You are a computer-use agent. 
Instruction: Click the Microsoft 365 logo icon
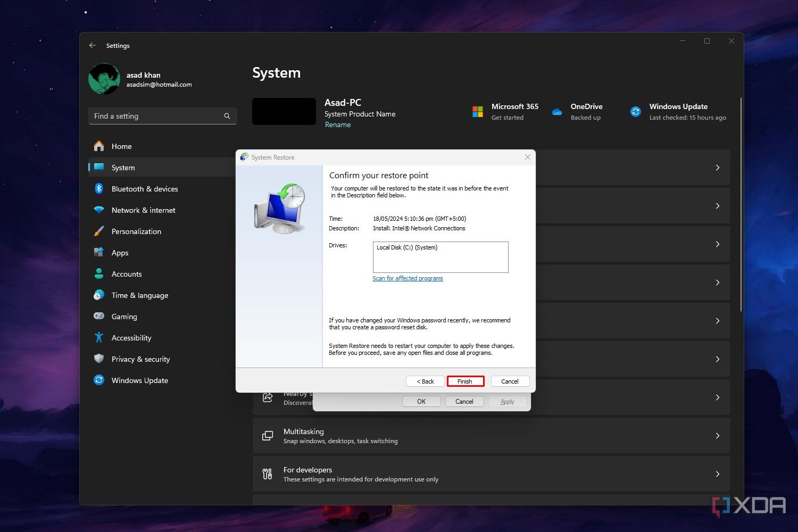click(478, 112)
